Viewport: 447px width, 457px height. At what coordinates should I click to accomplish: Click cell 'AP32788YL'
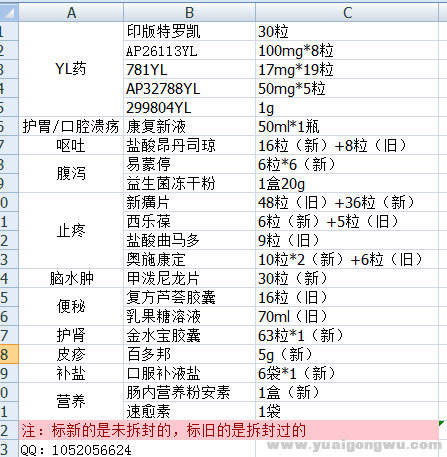pyautogui.click(x=189, y=88)
